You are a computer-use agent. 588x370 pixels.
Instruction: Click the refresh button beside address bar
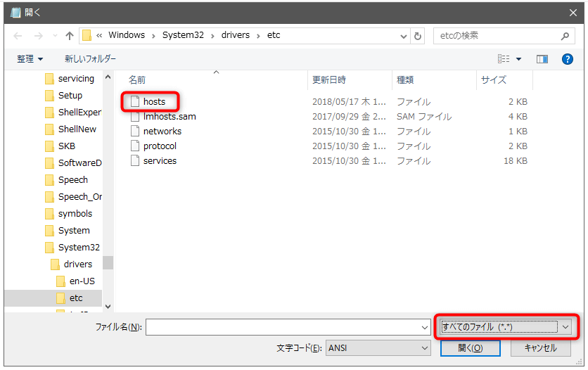point(418,35)
